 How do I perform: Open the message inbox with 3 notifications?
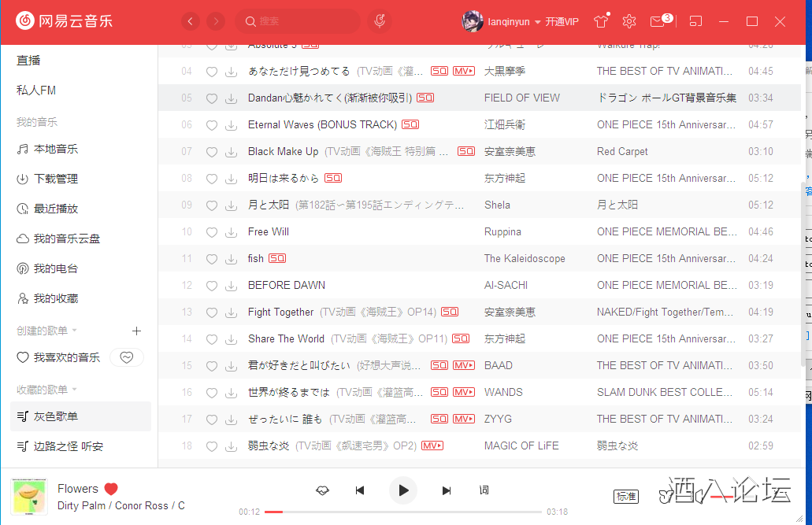point(658,21)
